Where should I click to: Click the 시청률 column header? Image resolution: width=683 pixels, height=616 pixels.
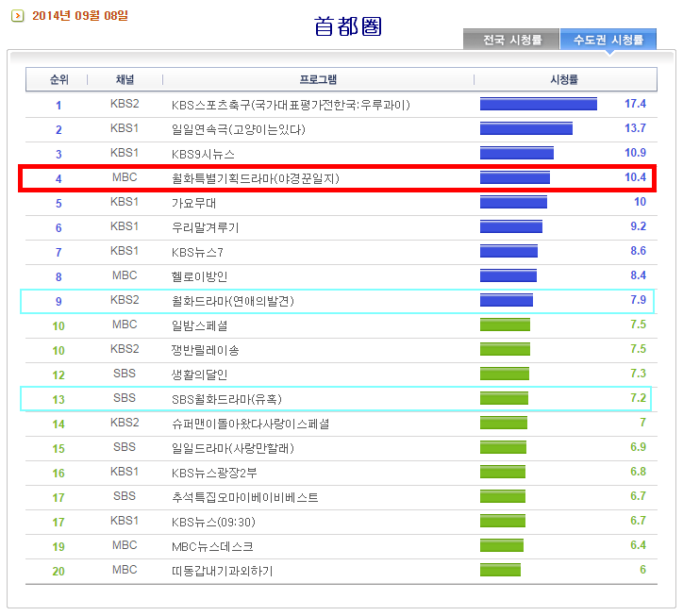[x=564, y=80]
